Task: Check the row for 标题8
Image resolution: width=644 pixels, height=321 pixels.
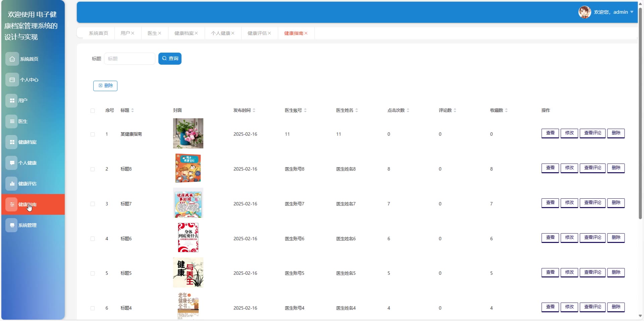Action: [x=93, y=169]
